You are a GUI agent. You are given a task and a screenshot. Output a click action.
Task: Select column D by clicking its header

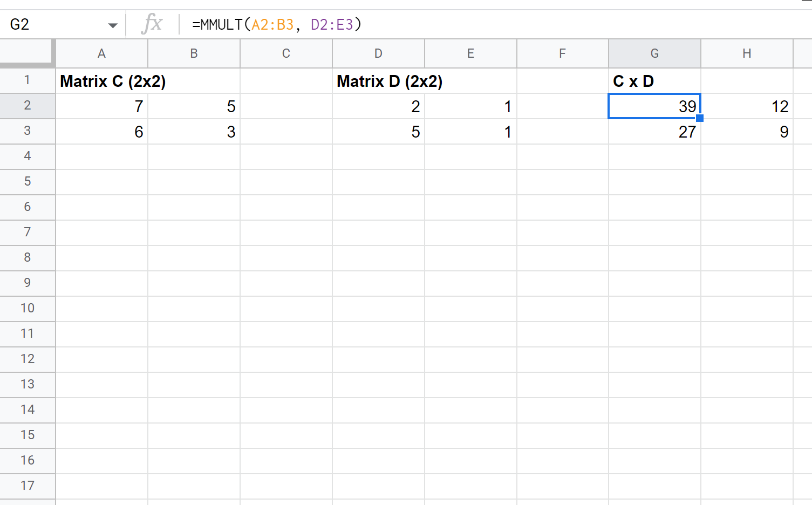pyautogui.click(x=378, y=53)
